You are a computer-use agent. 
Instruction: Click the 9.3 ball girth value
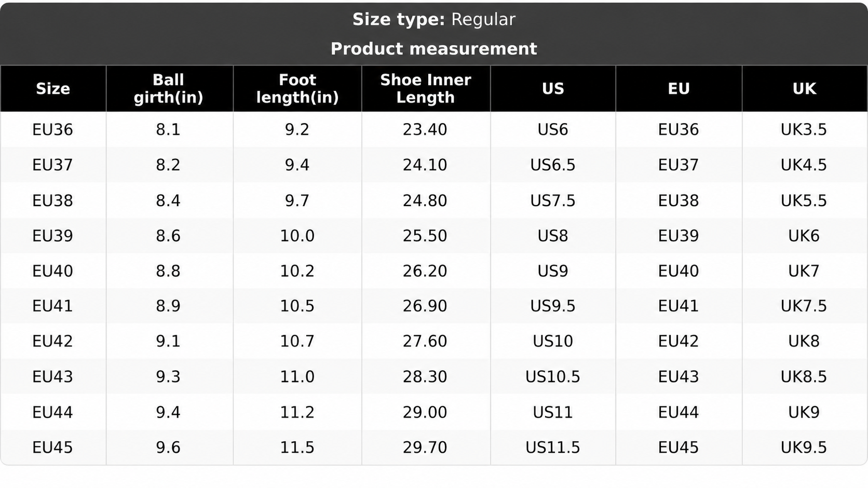[168, 376]
